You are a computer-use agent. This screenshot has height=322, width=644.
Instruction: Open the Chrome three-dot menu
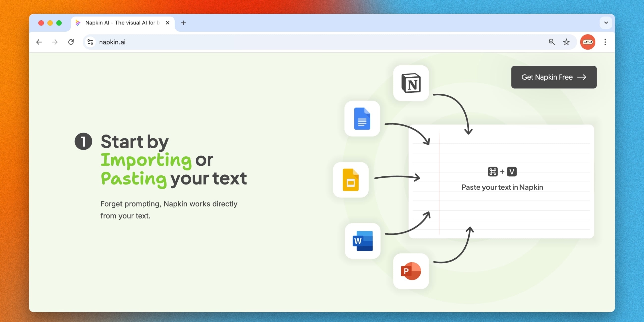(x=605, y=42)
